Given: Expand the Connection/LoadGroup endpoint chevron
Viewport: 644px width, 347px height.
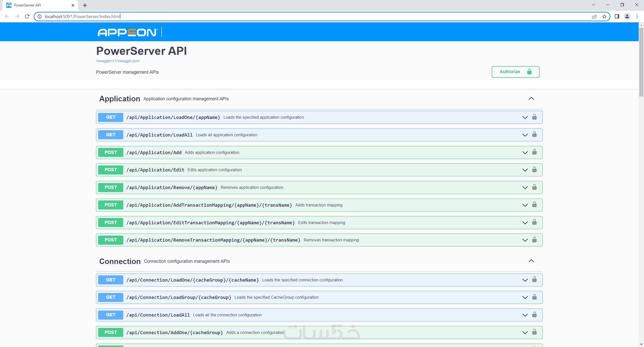Looking at the screenshot, I should (525, 297).
